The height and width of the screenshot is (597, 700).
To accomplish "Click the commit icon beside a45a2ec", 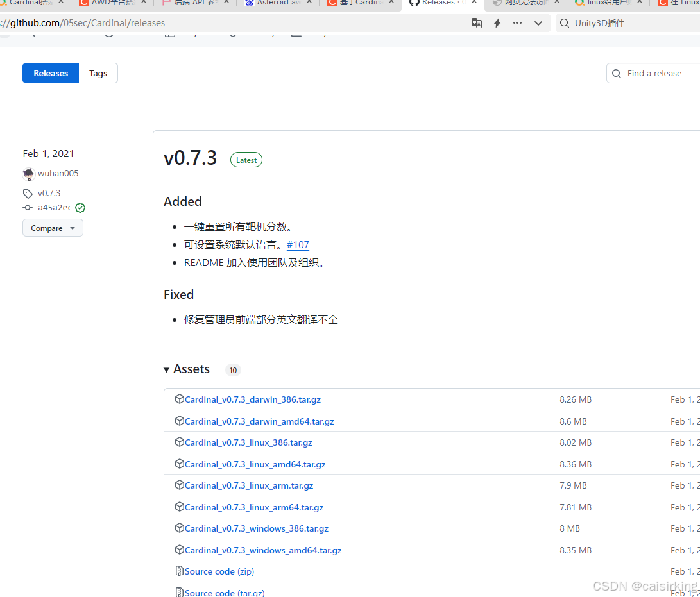I will coord(28,208).
